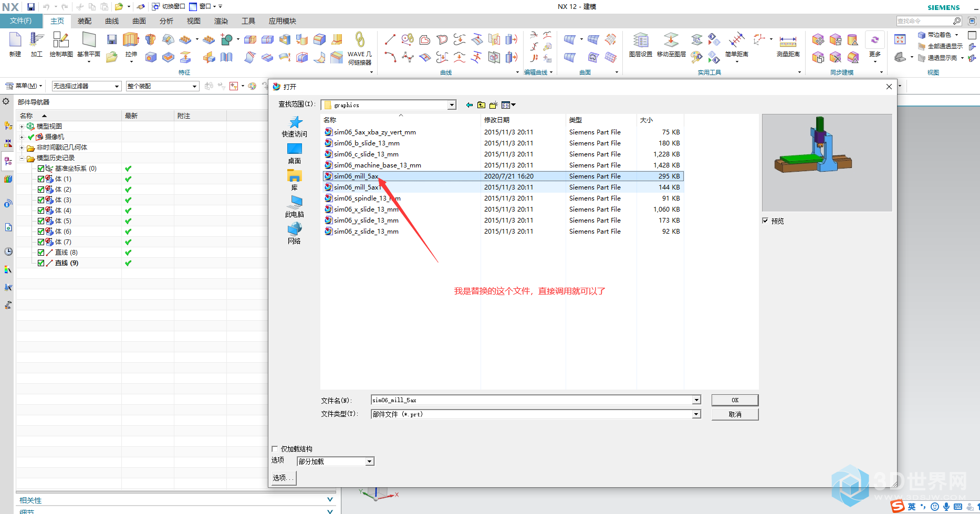Switch to the Assembly (装配) tab
The width and height of the screenshot is (980, 514).
click(x=85, y=21)
